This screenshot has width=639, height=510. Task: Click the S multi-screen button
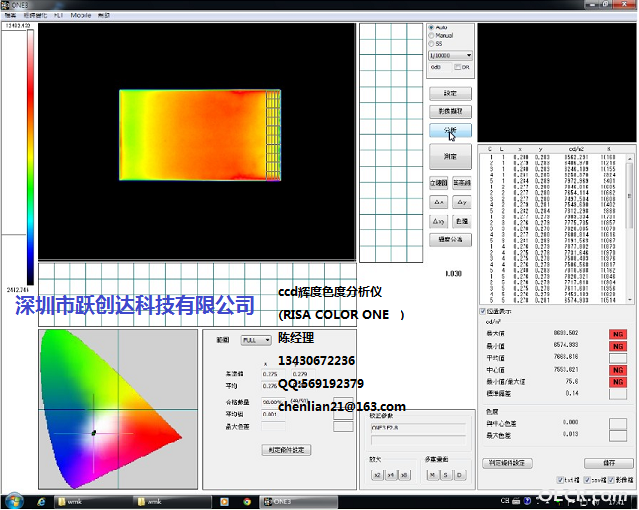point(446,475)
